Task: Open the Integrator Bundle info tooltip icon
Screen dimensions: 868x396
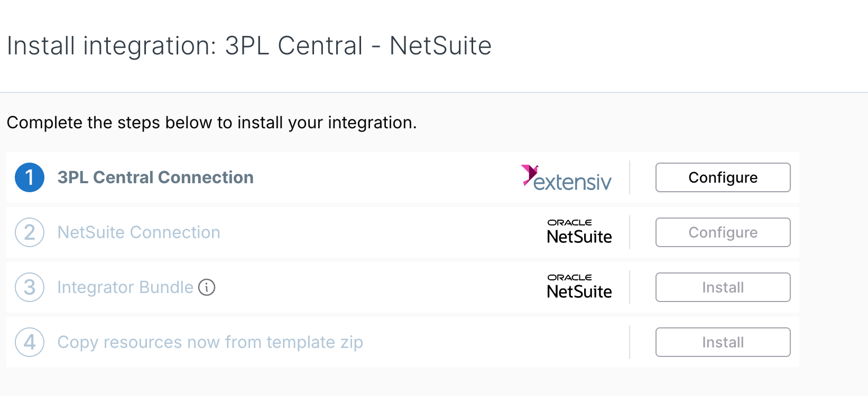Action: (207, 287)
